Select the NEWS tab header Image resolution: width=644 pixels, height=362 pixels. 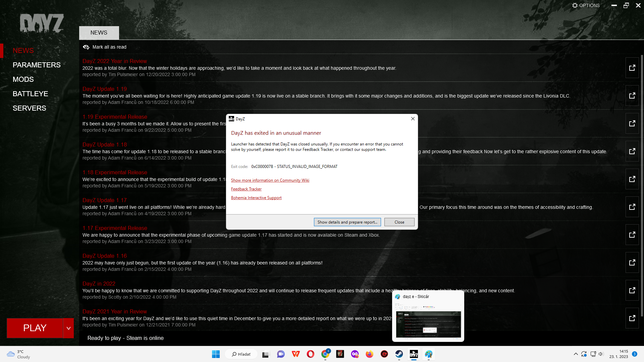(99, 33)
